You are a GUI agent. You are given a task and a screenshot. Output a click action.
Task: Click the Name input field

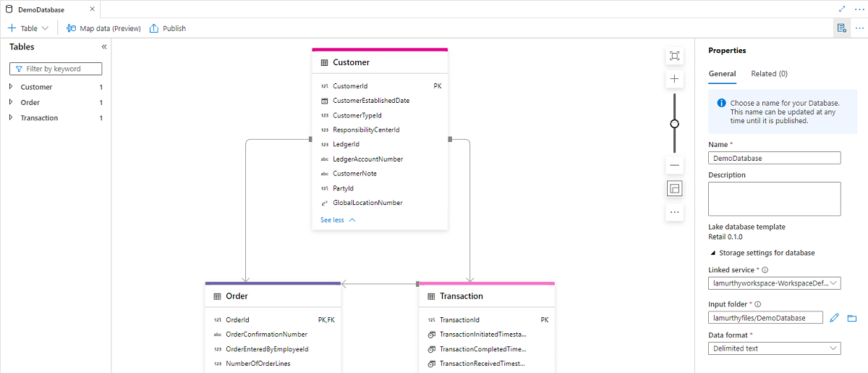tap(774, 158)
